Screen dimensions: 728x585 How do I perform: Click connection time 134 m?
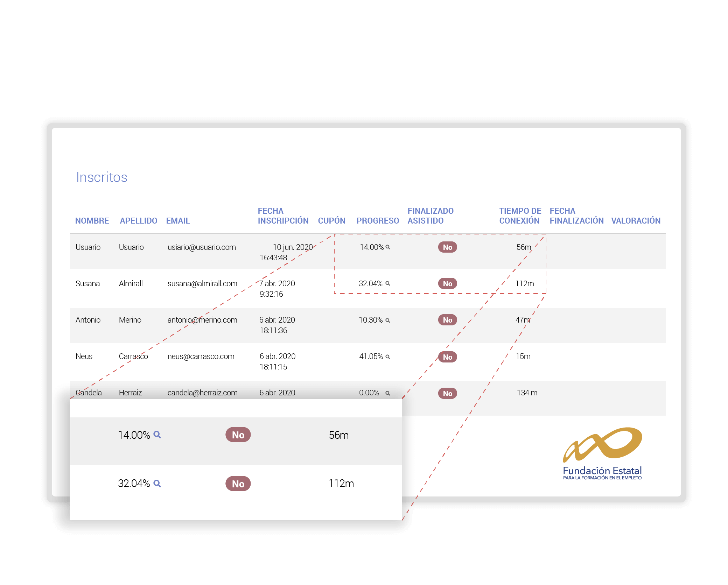[527, 393]
